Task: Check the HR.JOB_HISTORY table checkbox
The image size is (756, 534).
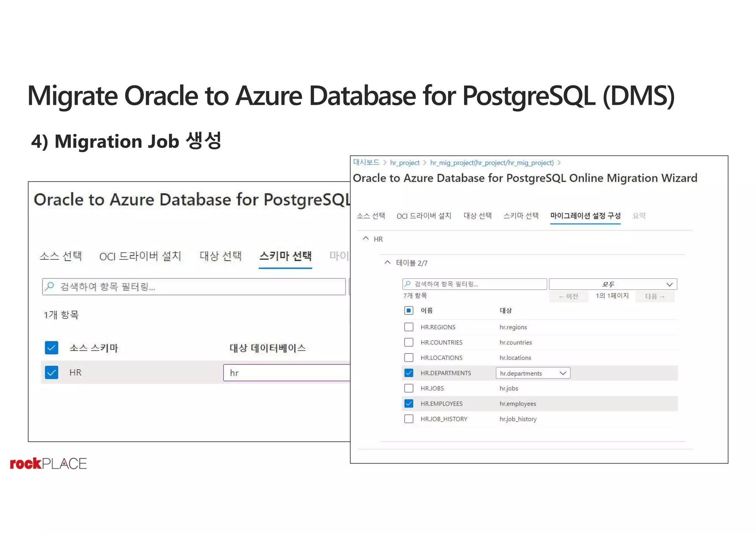Action: 409,419
